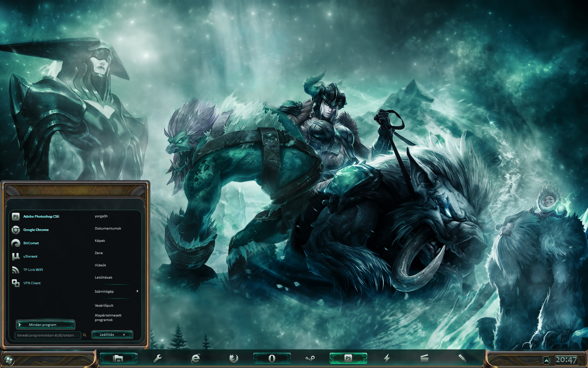This screenshot has height=368, width=588.
Task: Open Képek folder
Action: pyautogui.click(x=100, y=241)
